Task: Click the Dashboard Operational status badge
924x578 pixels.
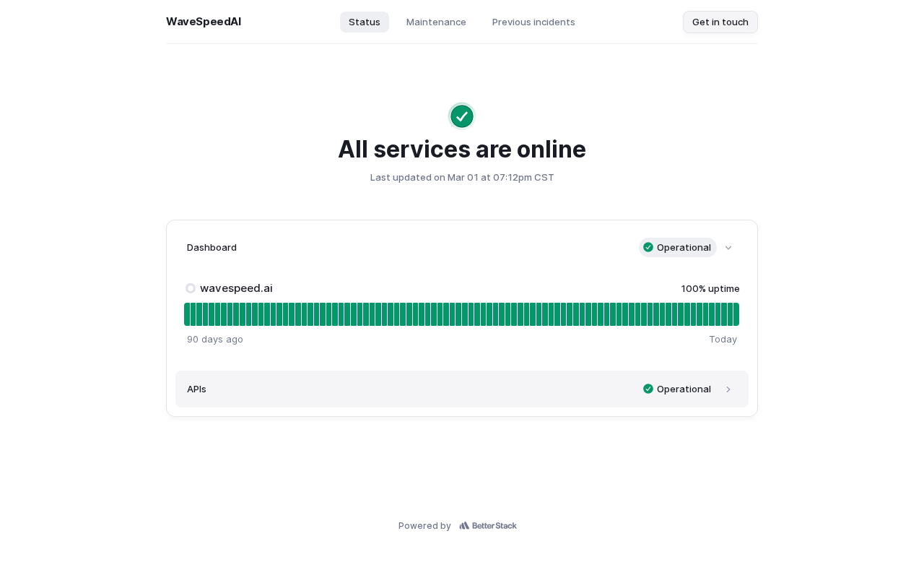Action: pyautogui.click(x=678, y=247)
